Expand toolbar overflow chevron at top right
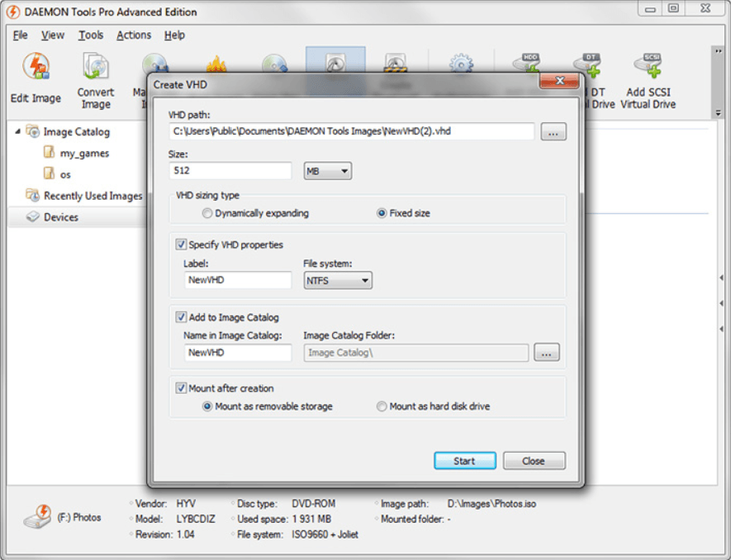 pyautogui.click(x=719, y=51)
